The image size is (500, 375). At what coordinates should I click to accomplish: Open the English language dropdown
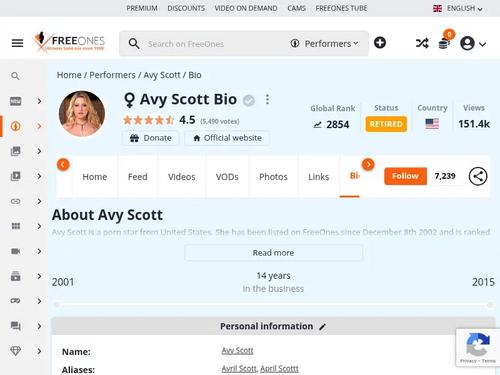point(458,8)
